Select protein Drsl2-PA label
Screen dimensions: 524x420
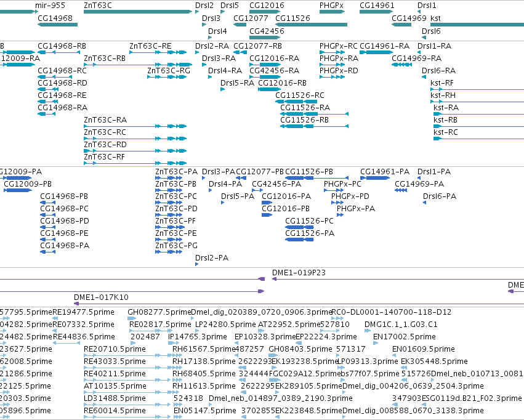[x=212, y=257]
